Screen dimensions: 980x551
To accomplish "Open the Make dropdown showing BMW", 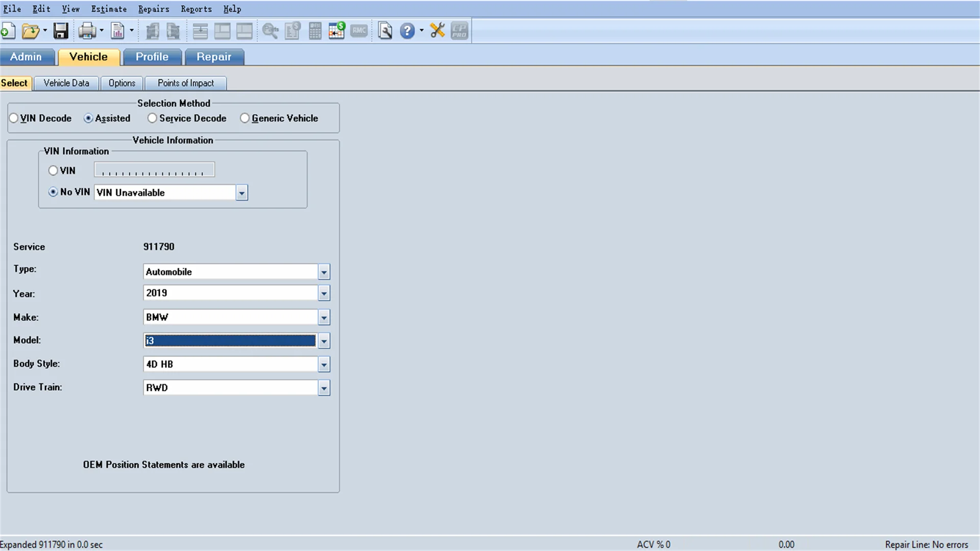I will [324, 318].
